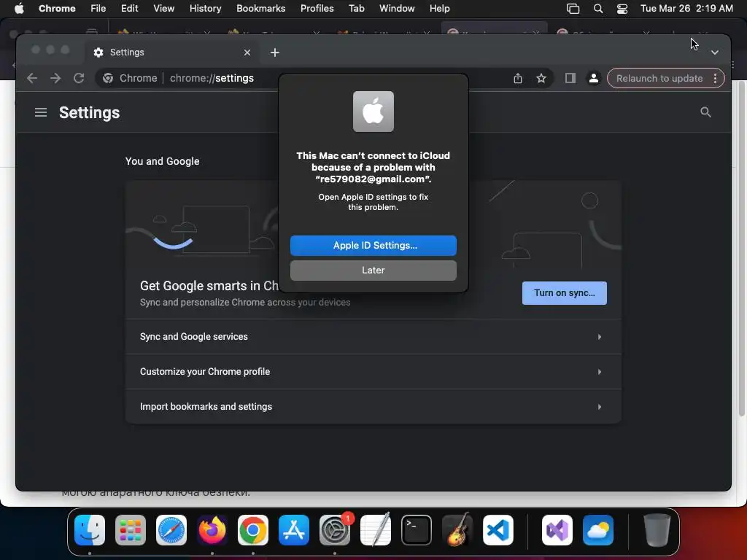Open the Apple menu
This screenshot has width=747, height=560.
(x=19, y=9)
